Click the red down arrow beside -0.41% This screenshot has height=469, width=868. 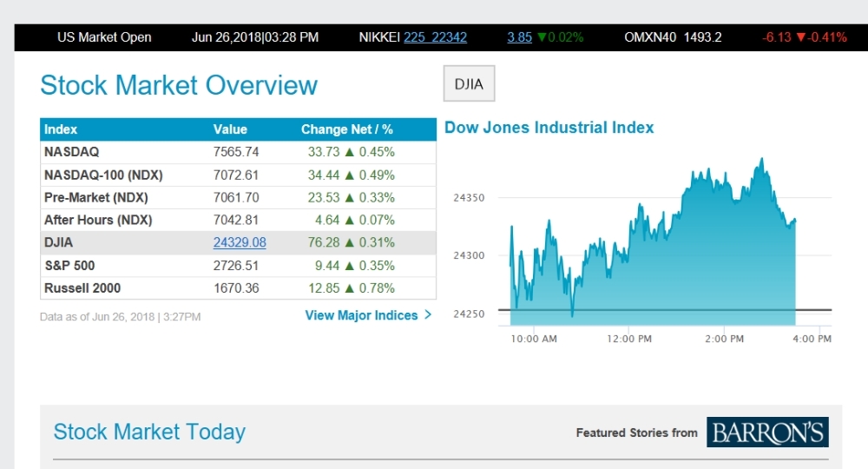(801, 37)
